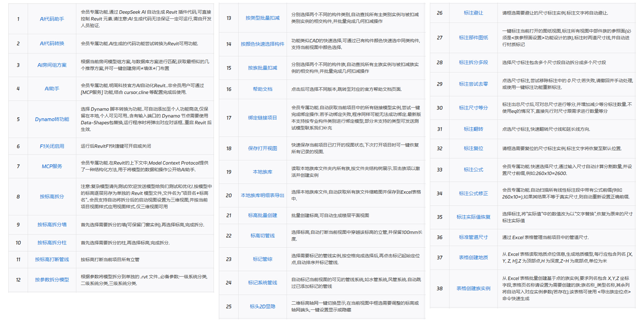This screenshot has height=322, width=644.
Task: Open the AI助手 link
Action: tap(52, 89)
